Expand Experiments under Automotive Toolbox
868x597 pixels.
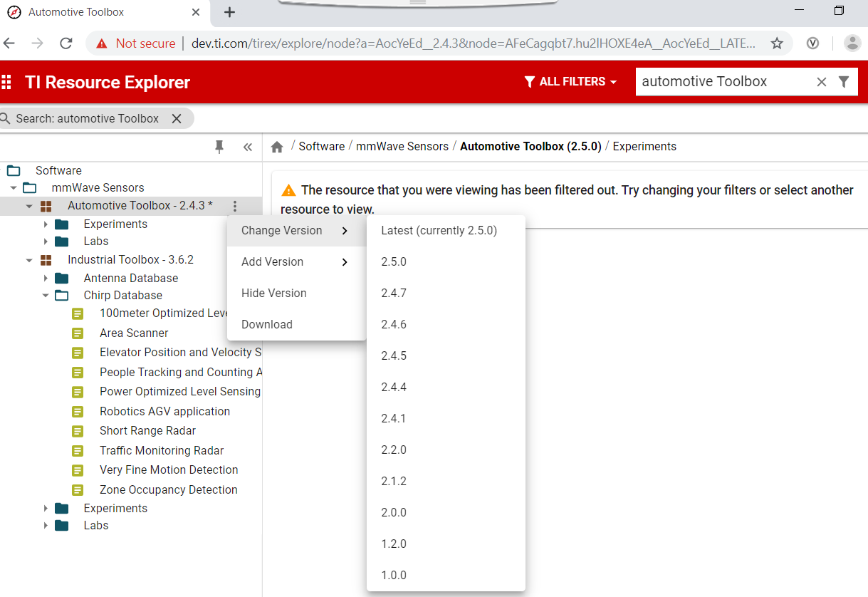tap(46, 224)
